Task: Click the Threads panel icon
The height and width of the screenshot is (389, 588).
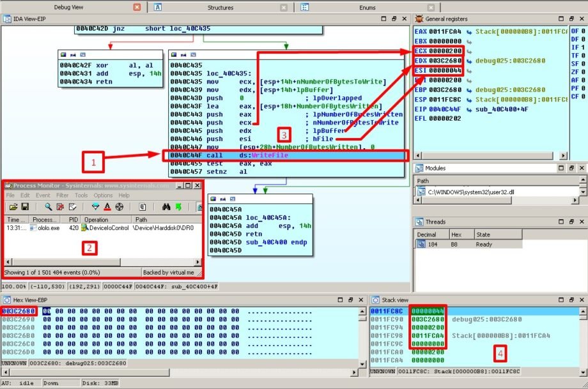Action: click(x=419, y=222)
